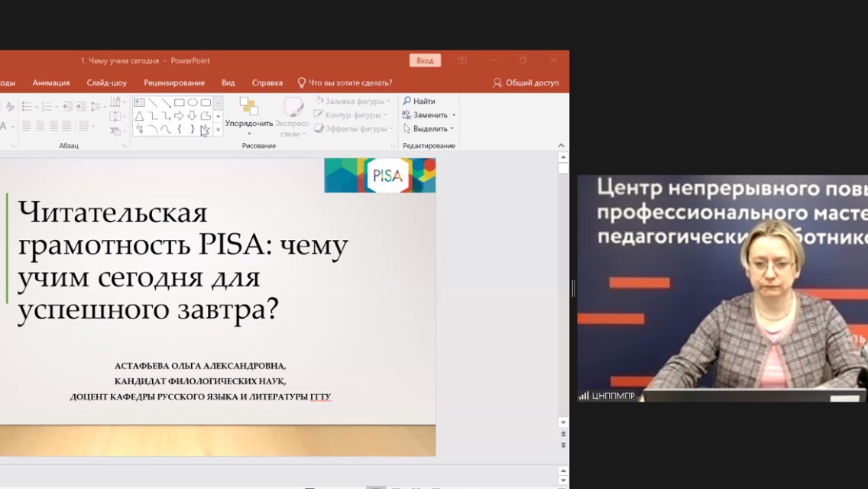The height and width of the screenshot is (489, 868).
Task: Click the Вход sign-in button
Action: [425, 61]
